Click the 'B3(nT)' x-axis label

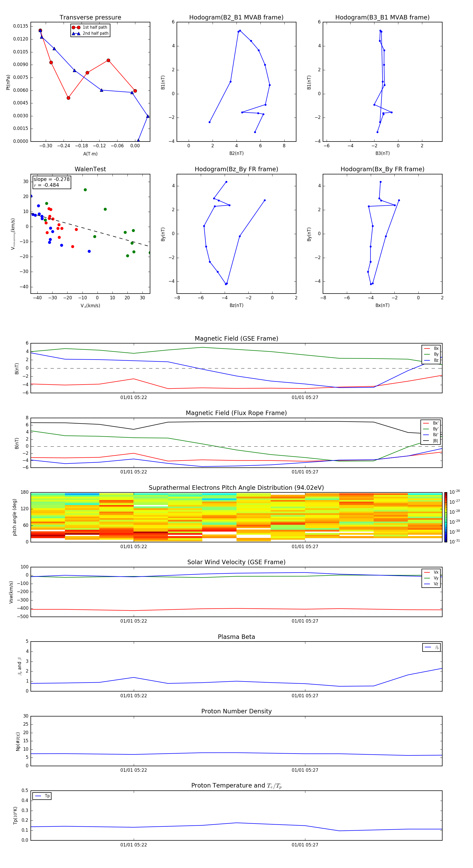pyautogui.click(x=382, y=153)
